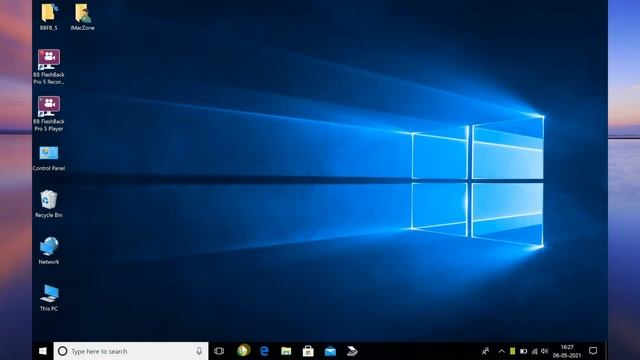Open the scanner app on the taskbar
640x360 pixels.
coord(352,351)
